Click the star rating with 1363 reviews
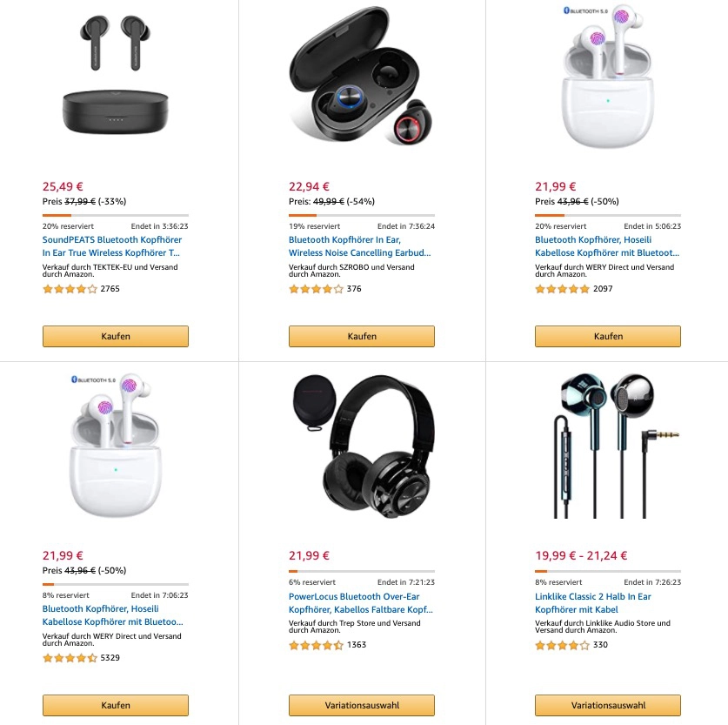Image resolution: width=728 pixels, height=725 pixels. point(317,645)
